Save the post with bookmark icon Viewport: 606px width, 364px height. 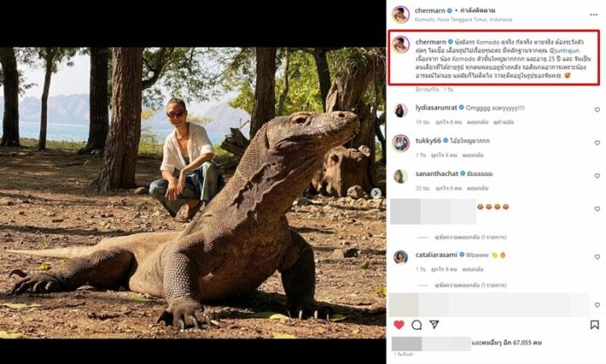tap(595, 325)
